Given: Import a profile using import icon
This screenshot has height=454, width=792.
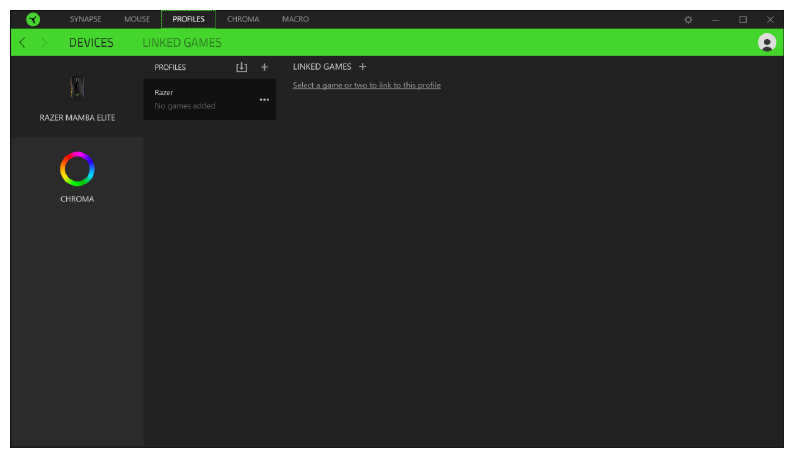Looking at the screenshot, I should (241, 67).
